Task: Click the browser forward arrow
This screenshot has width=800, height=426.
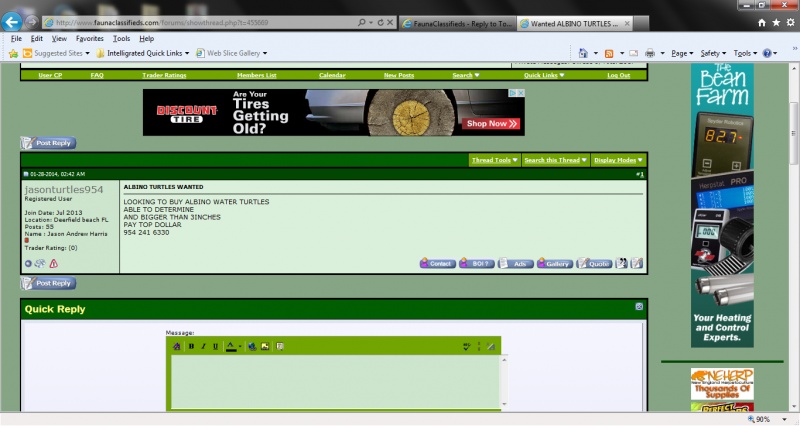Action: [x=32, y=22]
